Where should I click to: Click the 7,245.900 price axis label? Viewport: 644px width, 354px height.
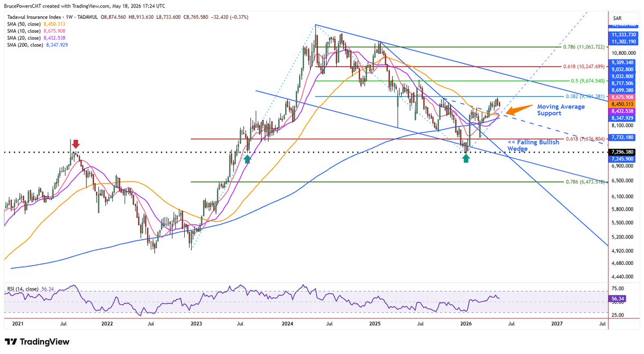[623, 158]
